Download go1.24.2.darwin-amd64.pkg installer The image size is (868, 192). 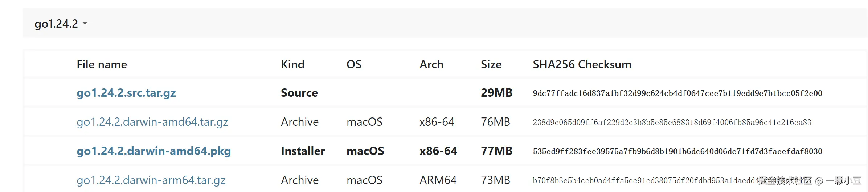pyautogui.click(x=153, y=151)
